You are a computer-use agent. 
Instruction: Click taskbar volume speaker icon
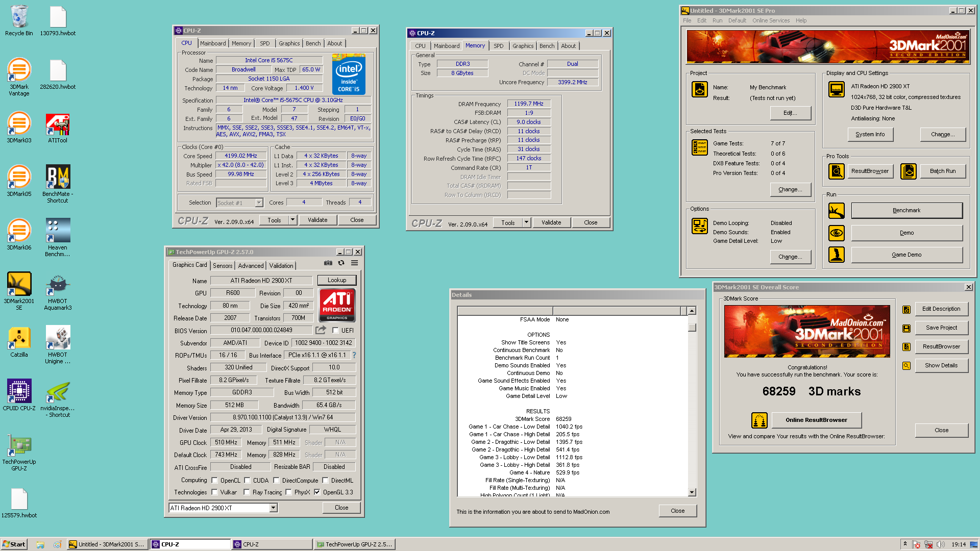pos(941,544)
